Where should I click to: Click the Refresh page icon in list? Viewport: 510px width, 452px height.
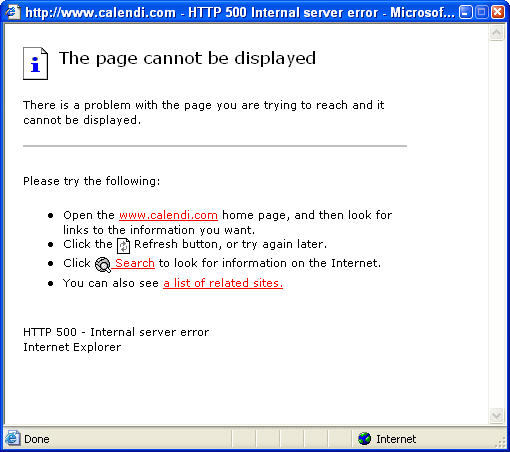[x=123, y=246]
